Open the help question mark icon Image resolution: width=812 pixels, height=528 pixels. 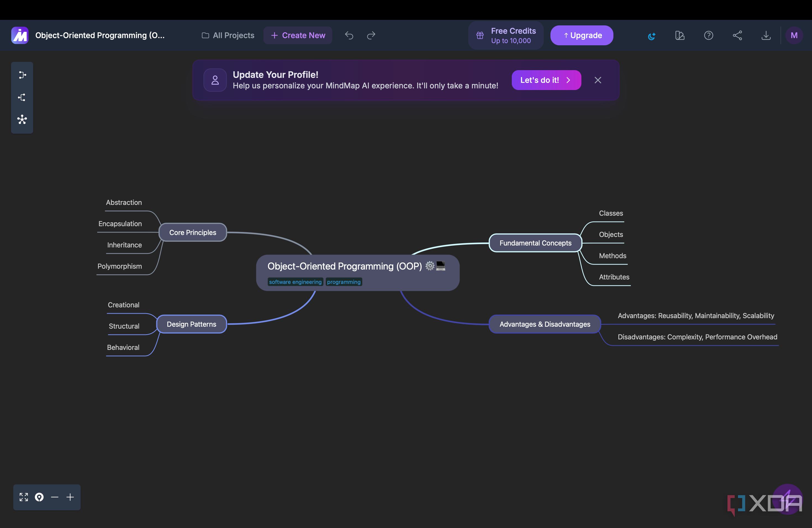(709, 35)
